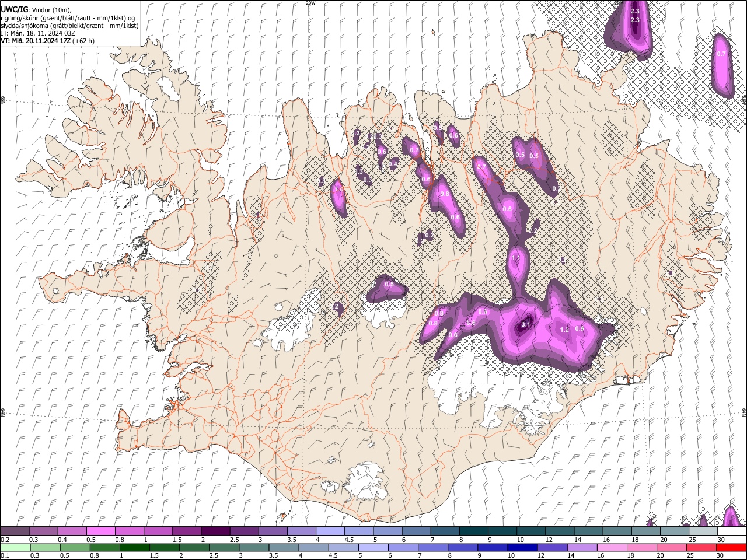747x560 pixels.
Task: Click the "0.9" precipitation label on the map
Action: (580, 328)
